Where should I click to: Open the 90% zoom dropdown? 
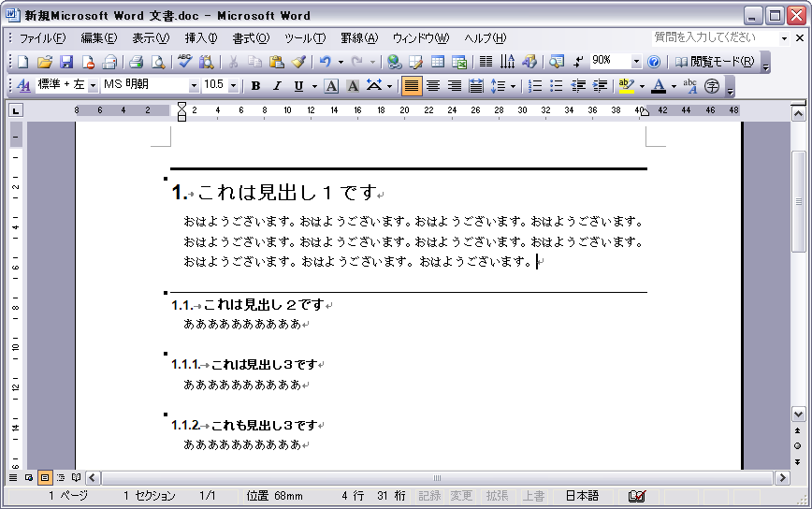tap(636, 62)
